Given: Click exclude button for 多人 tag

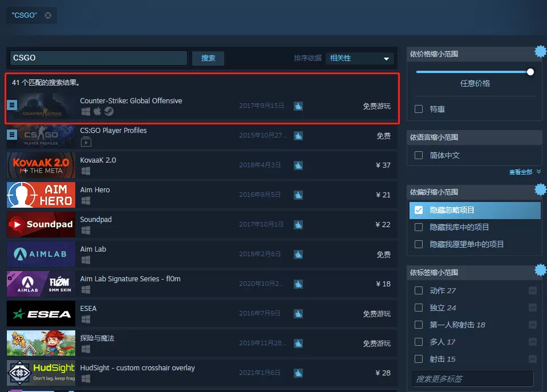Looking at the screenshot, I should pyautogui.click(x=533, y=342).
